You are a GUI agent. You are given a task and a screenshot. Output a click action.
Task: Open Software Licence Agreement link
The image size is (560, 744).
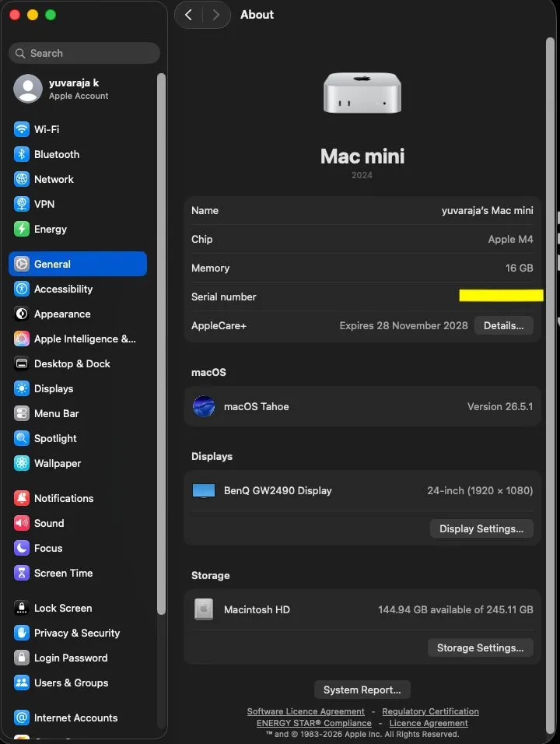tap(306, 711)
